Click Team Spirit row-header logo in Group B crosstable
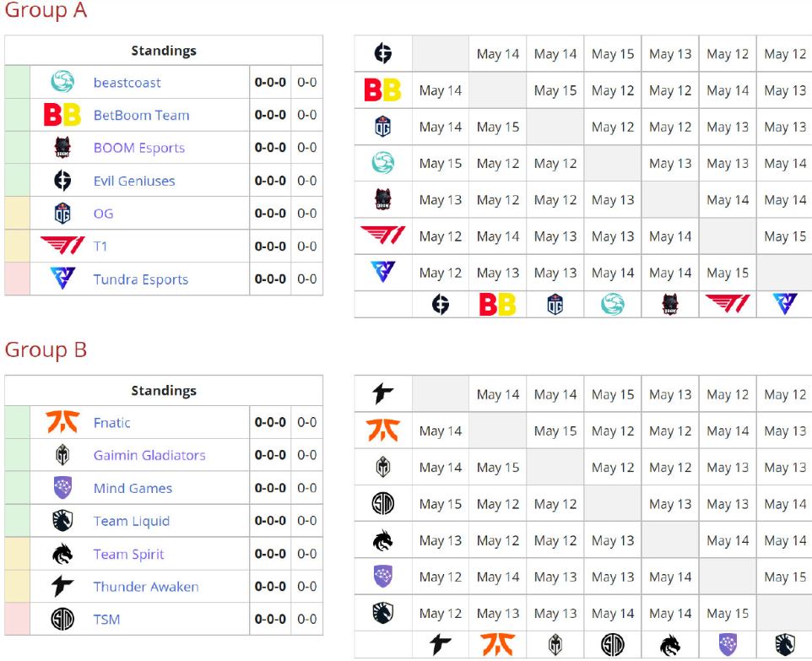Image resolution: width=812 pixels, height=661 pixels. click(383, 539)
